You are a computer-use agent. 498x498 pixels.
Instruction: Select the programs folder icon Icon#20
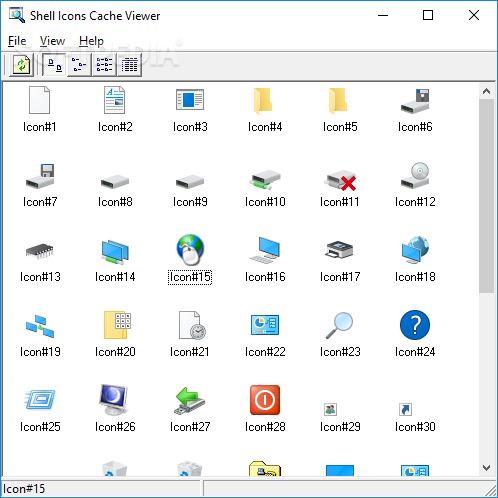(x=117, y=325)
